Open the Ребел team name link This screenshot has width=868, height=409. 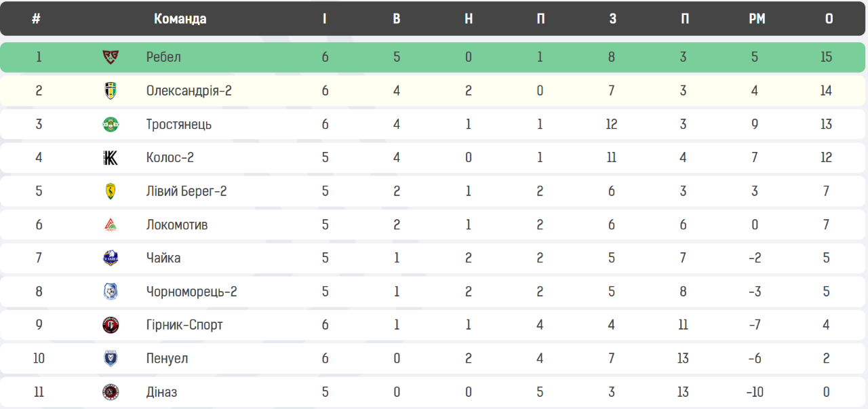(x=163, y=57)
